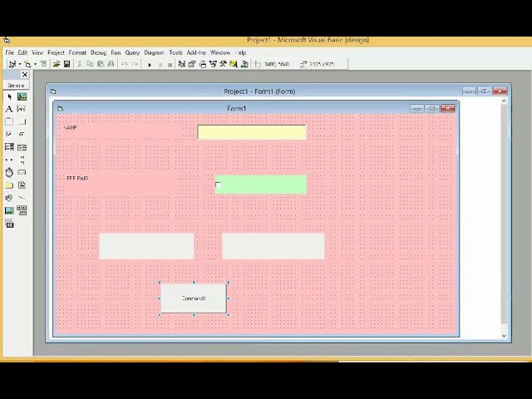The width and height of the screenshot is (532, 399).
Task: Select the Image tool in toolbox
Action: click(9, 210)
